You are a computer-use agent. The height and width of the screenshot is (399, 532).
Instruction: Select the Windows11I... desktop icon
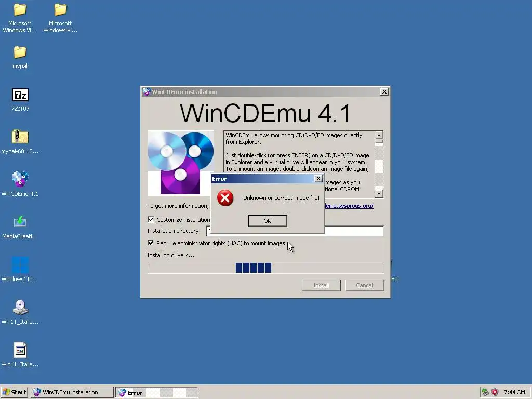pos(20,270)
